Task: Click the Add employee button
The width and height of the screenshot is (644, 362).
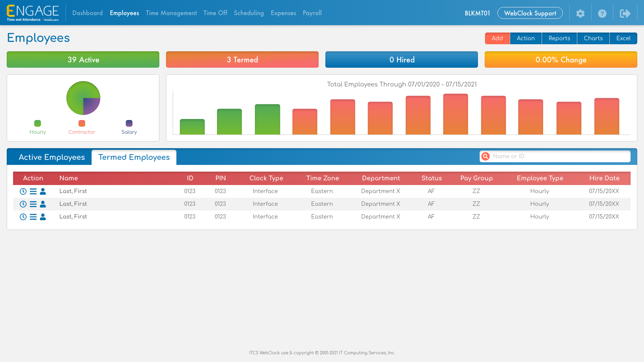Action: (x=497, y=39)
